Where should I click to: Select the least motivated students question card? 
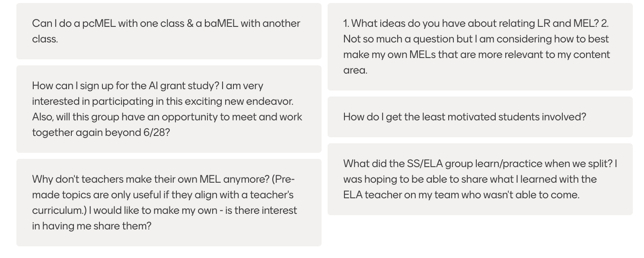coord(480,117)
